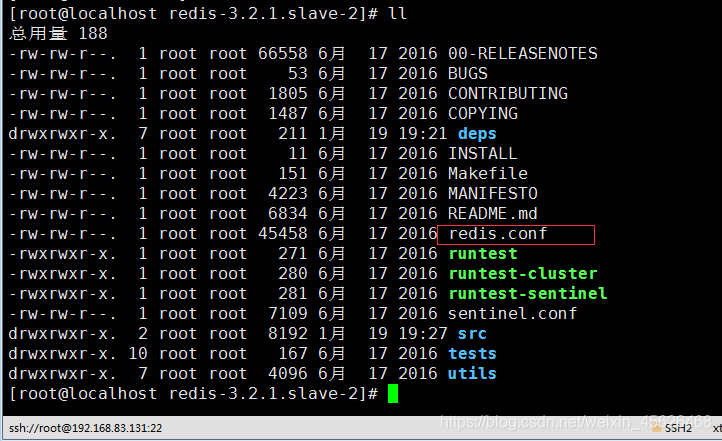The height and width of the screenshot is (441, 722).
Task: Select the runtest-cluster executable name
Action: pyautogui.click(x=523, y=274)
